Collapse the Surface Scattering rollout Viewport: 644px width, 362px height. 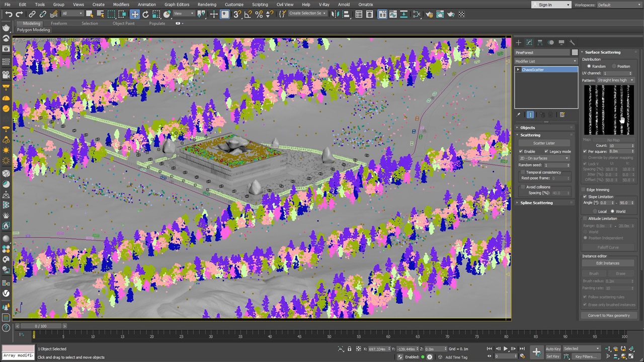pyautogui.click(x=609, y=52)
